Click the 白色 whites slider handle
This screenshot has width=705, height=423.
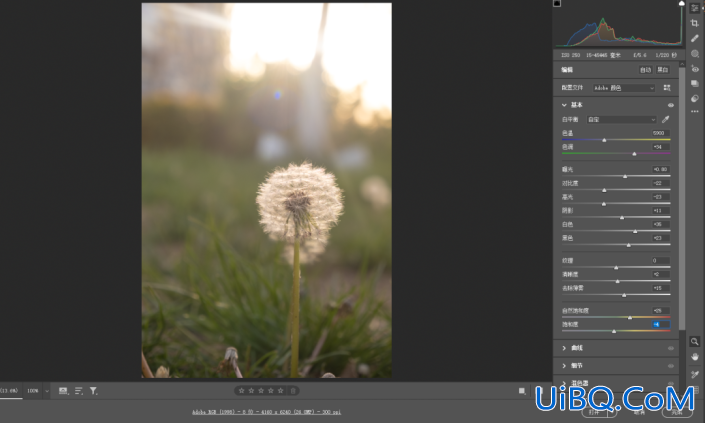pos(635,232)
